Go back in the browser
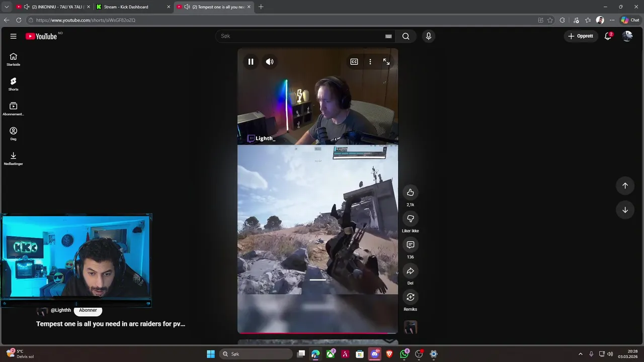 click(x=7, y=20)
